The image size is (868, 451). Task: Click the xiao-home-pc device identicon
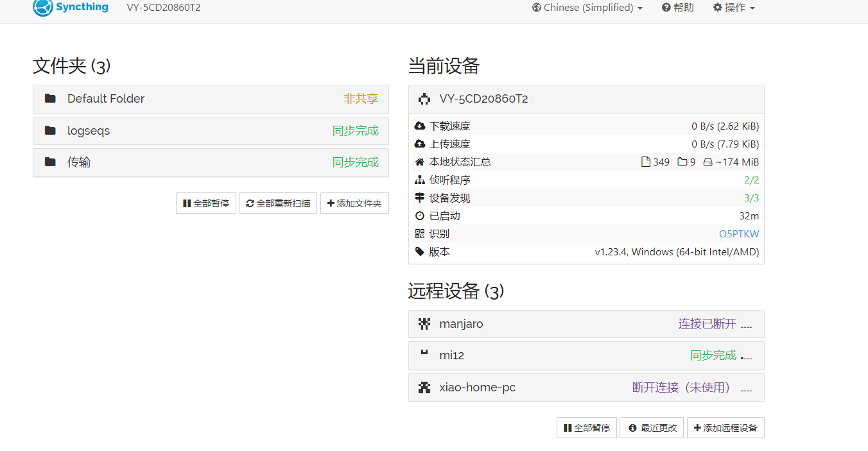(x=424, y=387)
